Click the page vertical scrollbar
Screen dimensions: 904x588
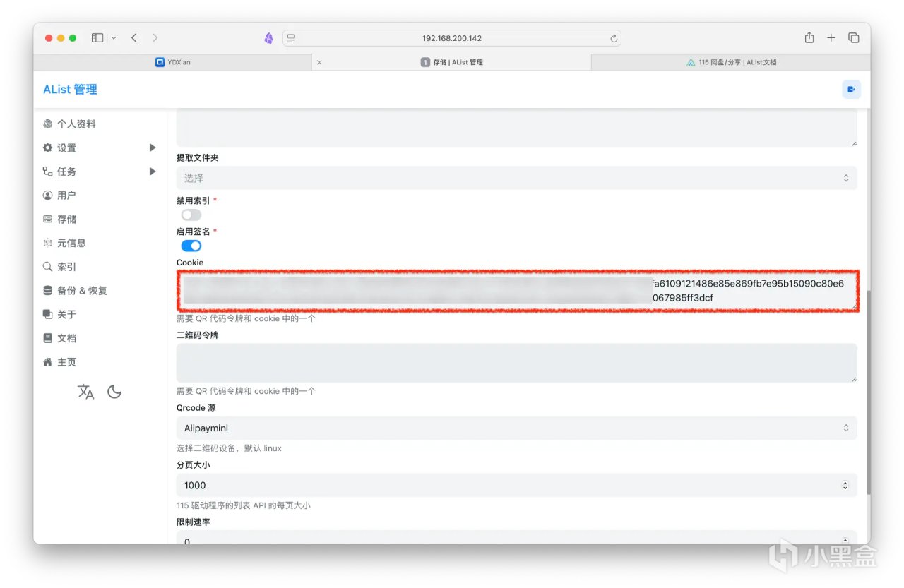pyautogui.click(x=867, y=392)
